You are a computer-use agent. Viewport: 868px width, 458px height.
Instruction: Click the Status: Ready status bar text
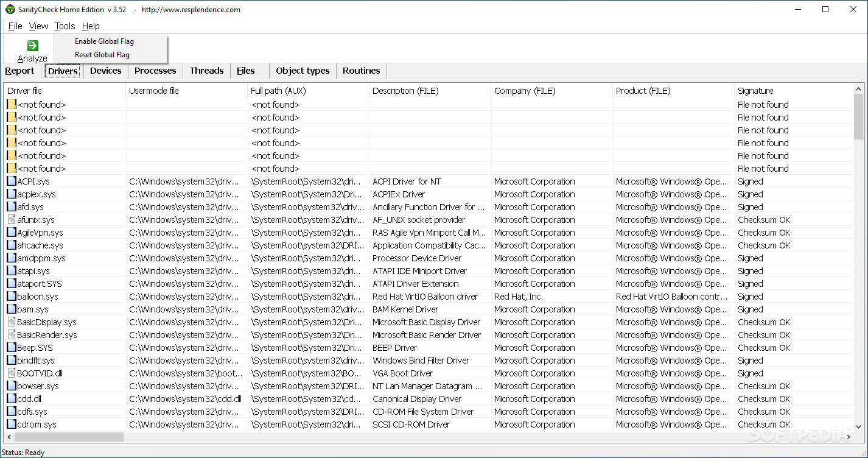pyautogui.click(x=23, y=453)
